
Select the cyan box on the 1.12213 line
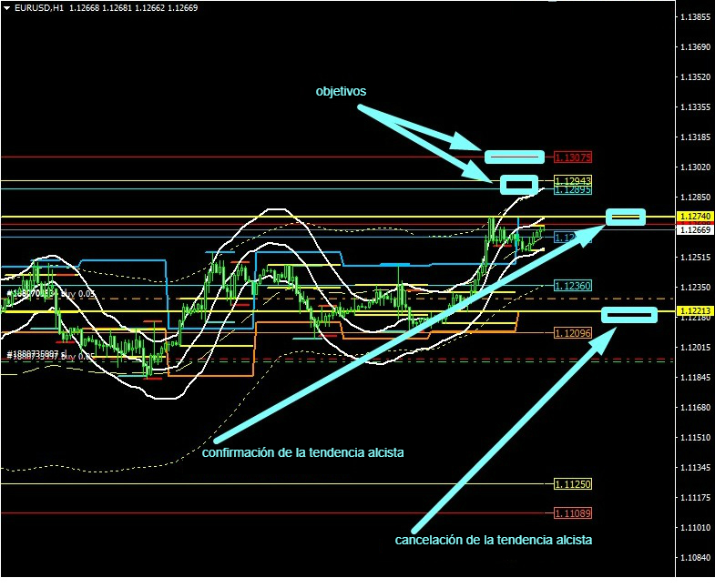tap(629, 315)
